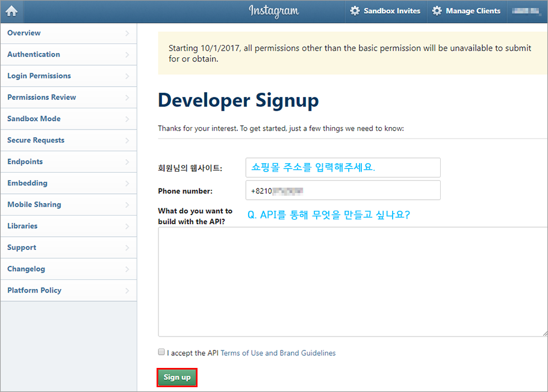
Task: Select Login Permissions in the sidebar
Action: [x=69, y=76]
